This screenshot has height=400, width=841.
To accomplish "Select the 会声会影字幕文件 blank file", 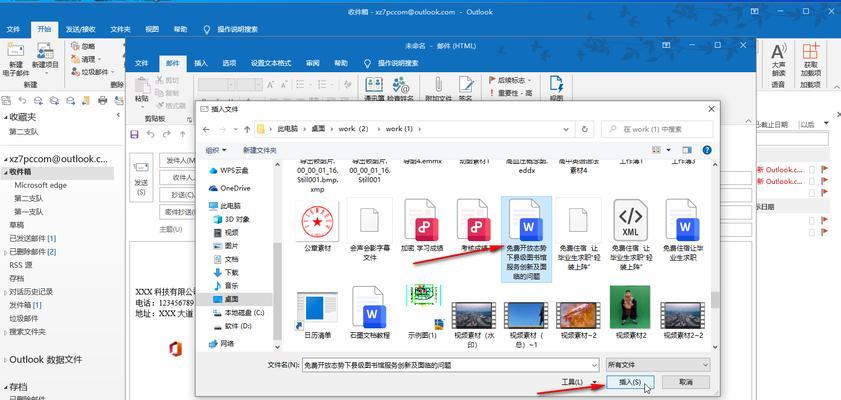I will coord(370,229).
